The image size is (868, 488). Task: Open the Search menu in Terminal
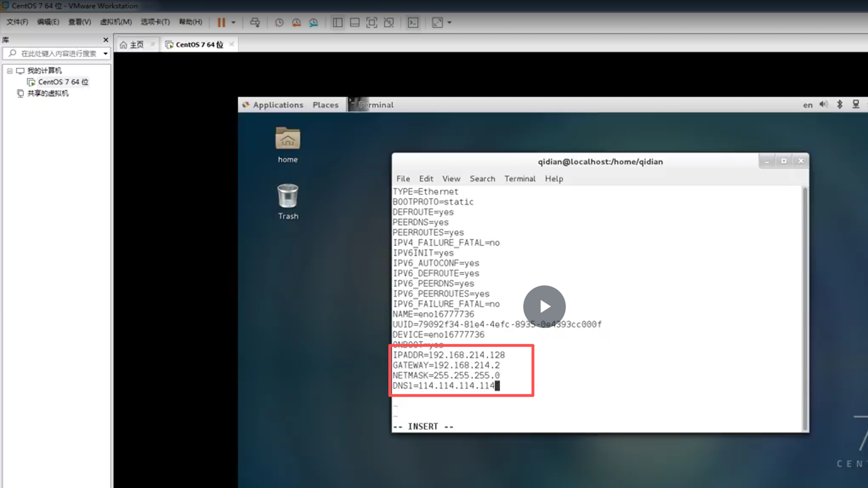pyautogui.click(x=482, y=179)
